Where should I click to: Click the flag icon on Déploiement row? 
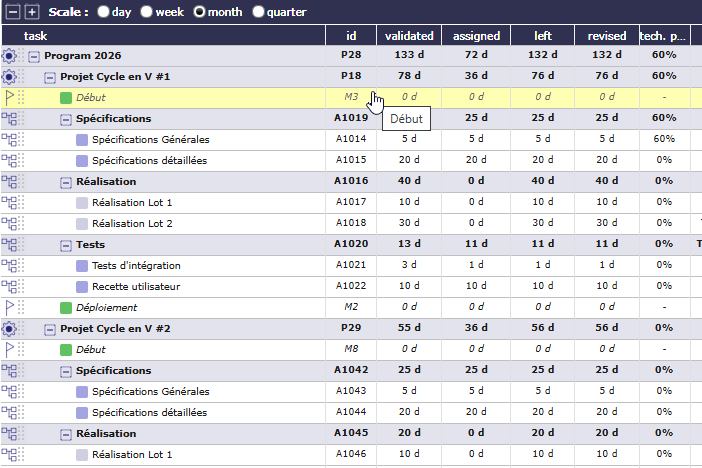(9, 307)
